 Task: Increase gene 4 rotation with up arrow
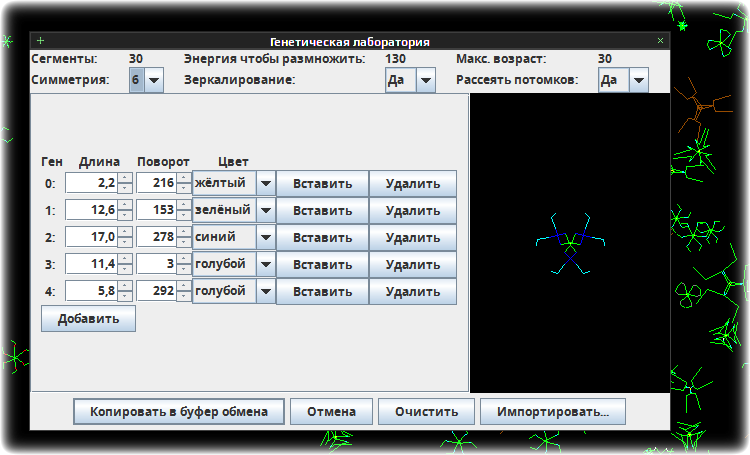point(184,286)
